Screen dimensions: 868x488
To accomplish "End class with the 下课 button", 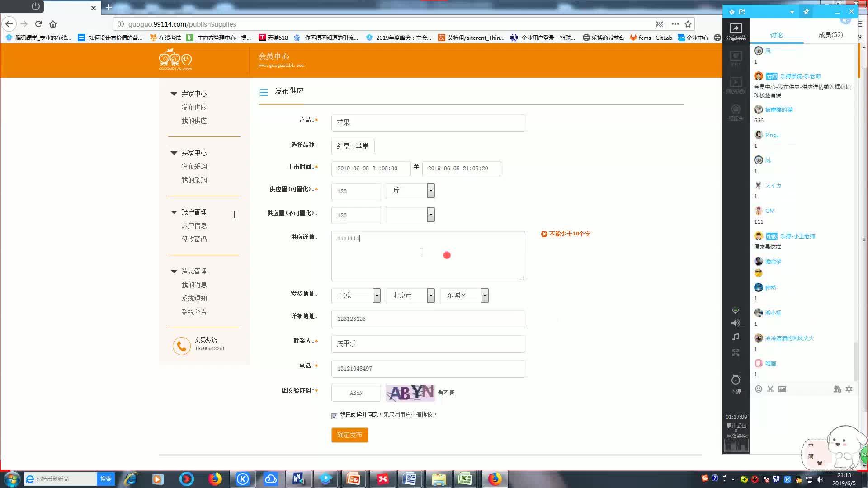I will click(x=736, y=384).
